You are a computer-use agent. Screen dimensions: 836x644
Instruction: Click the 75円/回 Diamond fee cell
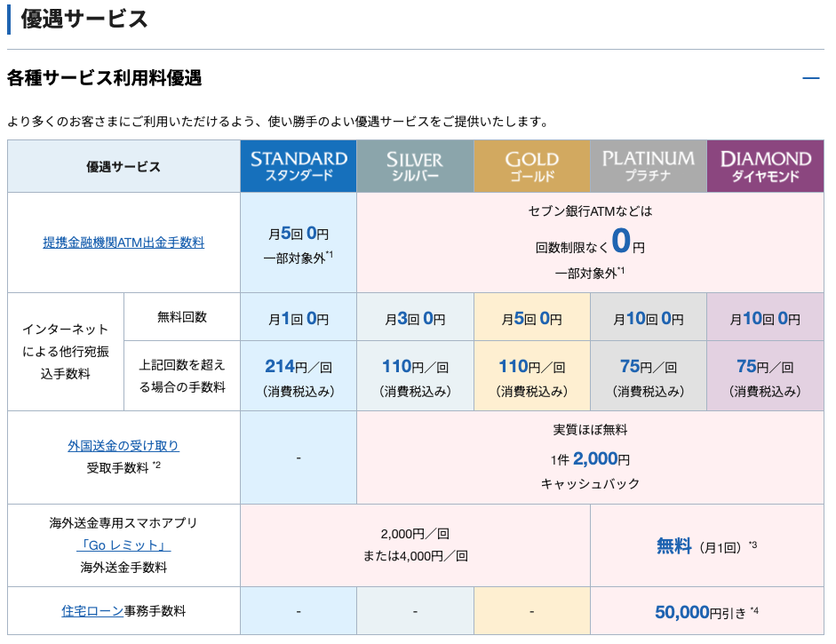click(x=766, y=377)
